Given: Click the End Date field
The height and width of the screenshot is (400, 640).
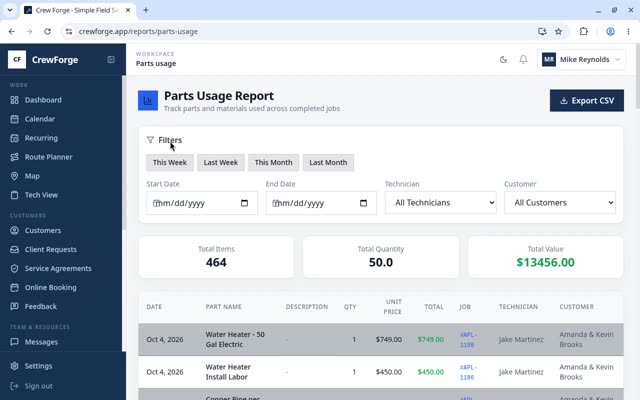Looking at the screenshot, I should pos(321,203).
